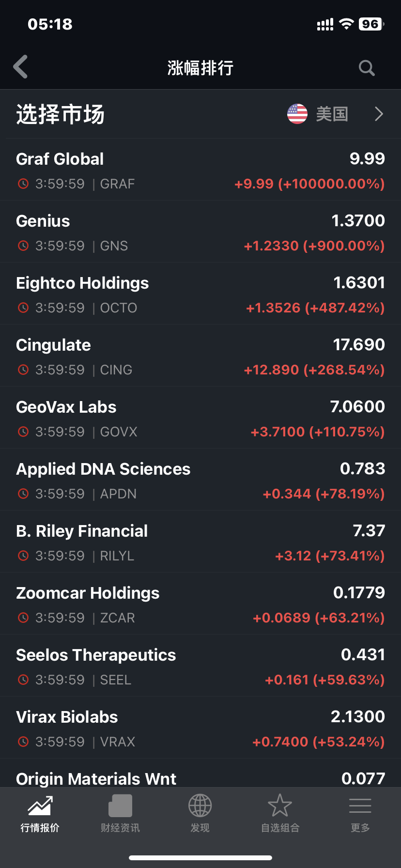The image size is (401, 868).
Task: Tap the 更多 hamburger menu icon
Action: click(x=360, y=806)
